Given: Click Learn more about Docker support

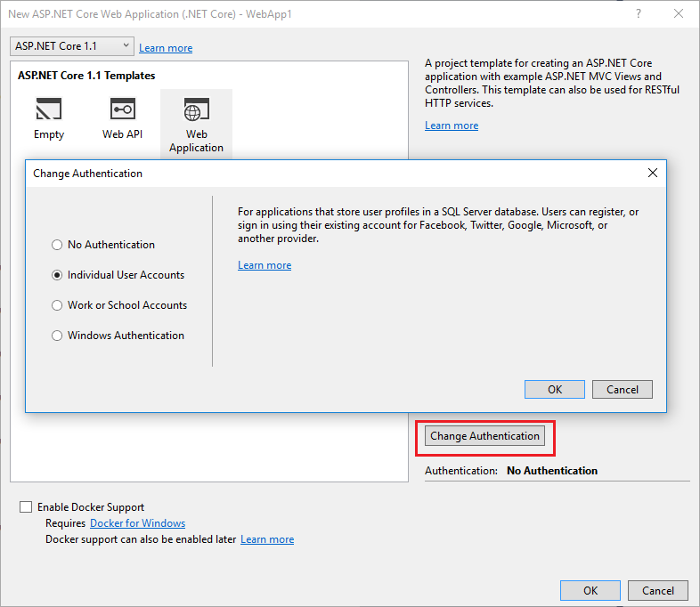Looking at the screenshot, I should click(267, 539).
